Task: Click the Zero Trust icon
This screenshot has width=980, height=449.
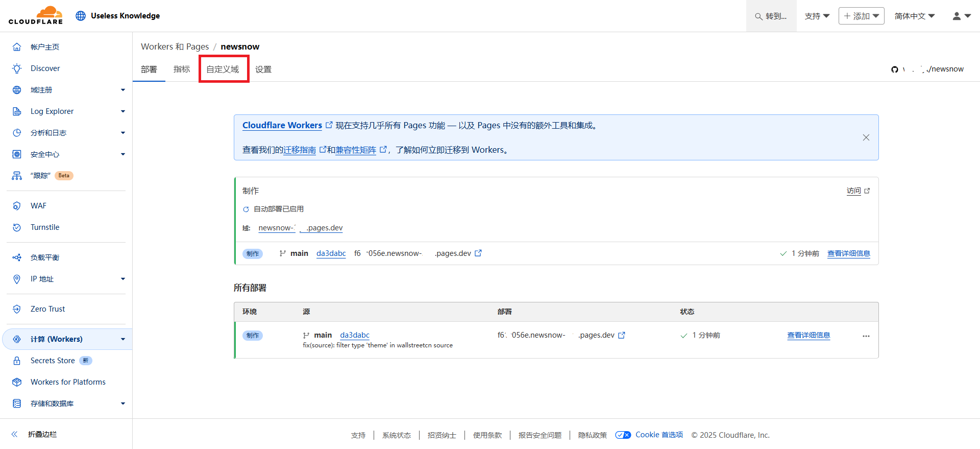Action: coord(17,309)
